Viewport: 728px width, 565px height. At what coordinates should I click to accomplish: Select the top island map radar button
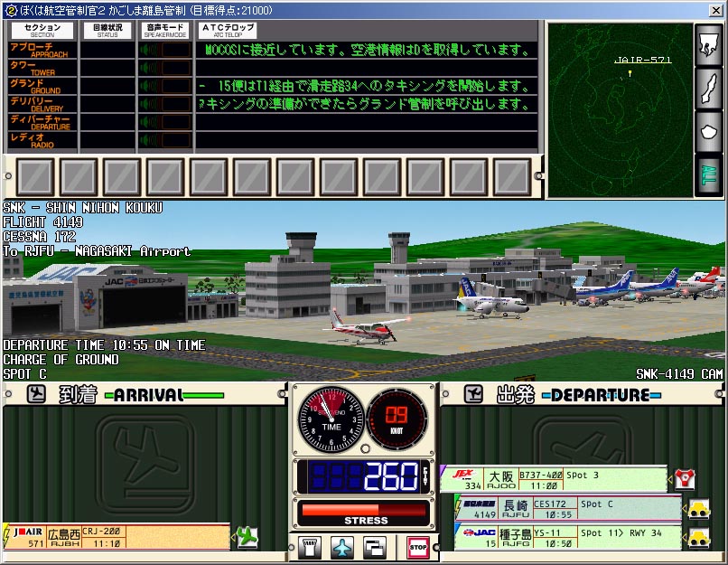click(x=707, y=45)
